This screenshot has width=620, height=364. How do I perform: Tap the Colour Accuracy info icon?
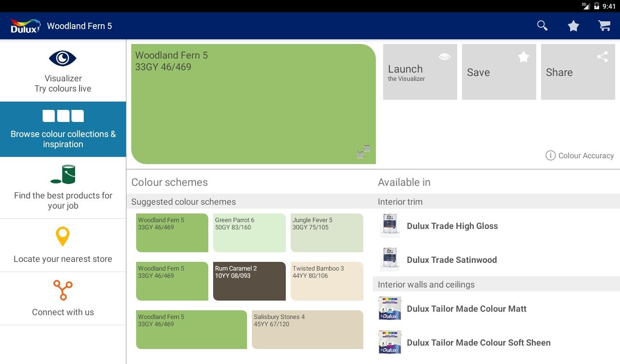[550, 155]
